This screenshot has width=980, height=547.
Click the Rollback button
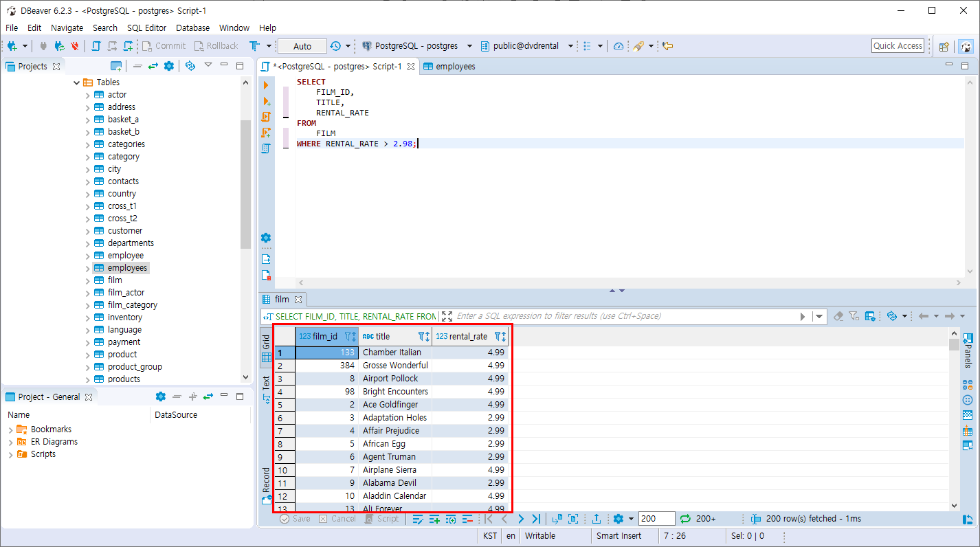(216, 46)
